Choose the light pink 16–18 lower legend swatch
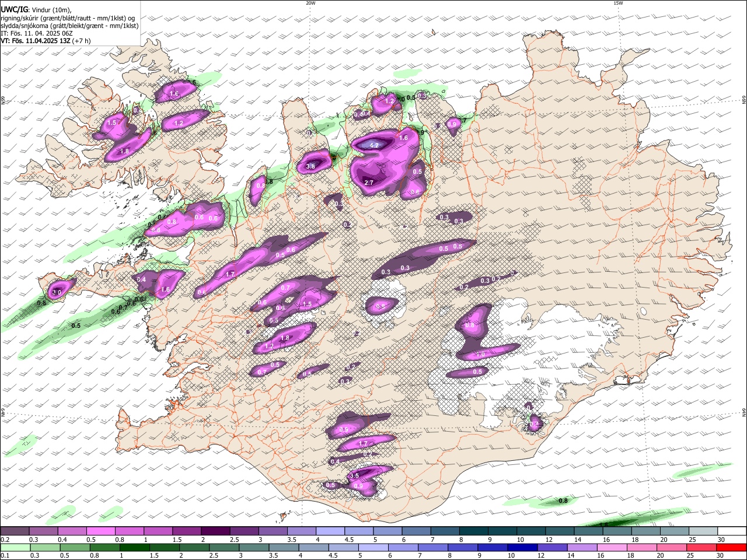 pyautogui.click(x=612, y=547)
